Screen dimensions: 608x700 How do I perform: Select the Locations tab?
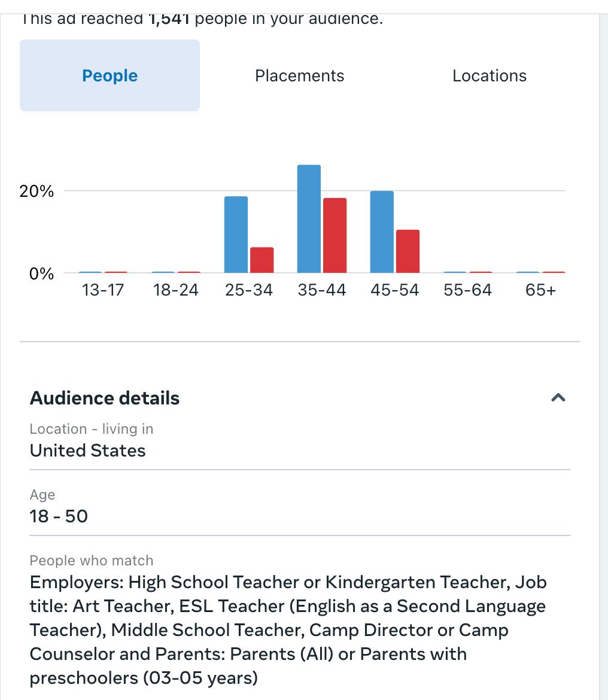pyautogui.click(x=489, y=75)
